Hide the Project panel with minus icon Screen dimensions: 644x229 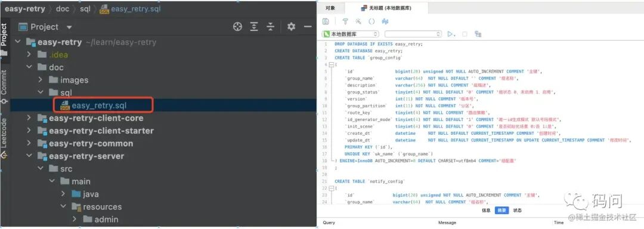click(308, 27)
